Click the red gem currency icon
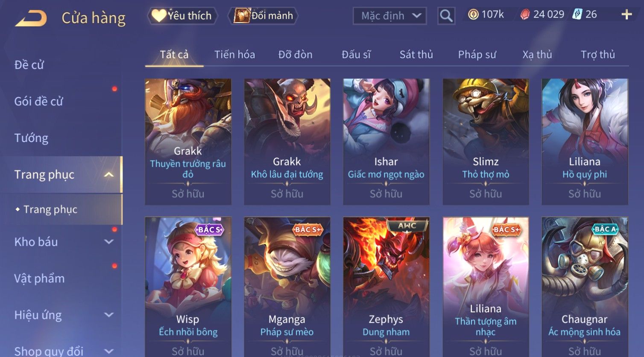The image size is (644, 357). tap(525, 15)
